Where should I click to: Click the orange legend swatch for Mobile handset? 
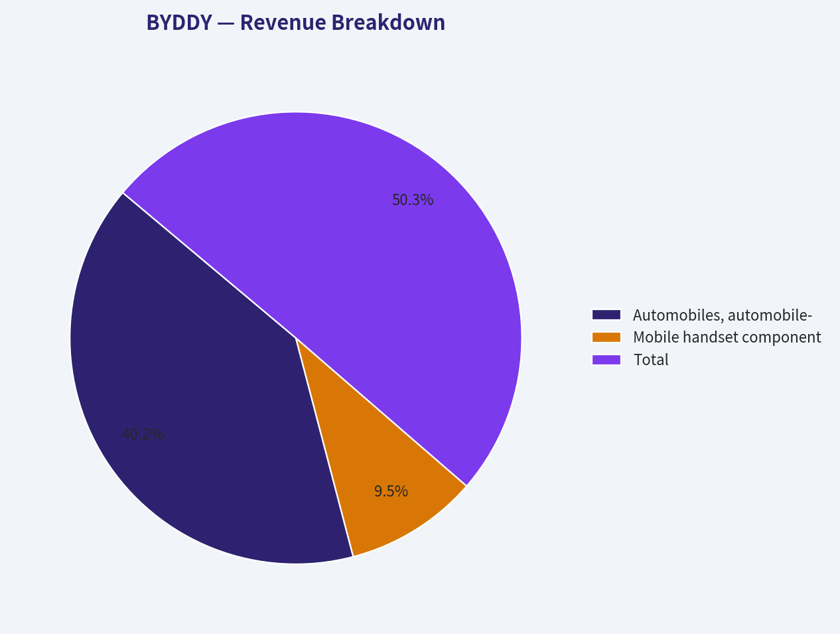click(x=606, y=337)
